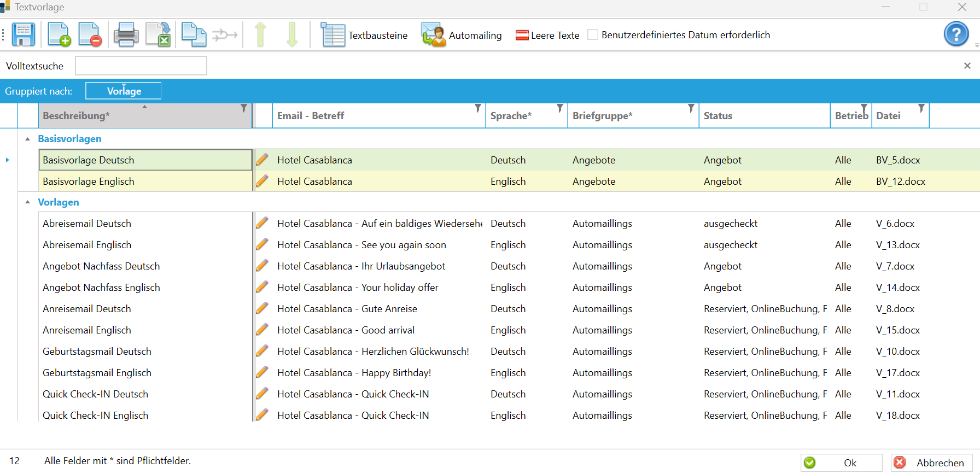Viewport: 980px width, 474px height.
Task: Click ausgecheckt status of Abreisemail Deutsch
Action: pyautogui.click(x=731, y=224)
